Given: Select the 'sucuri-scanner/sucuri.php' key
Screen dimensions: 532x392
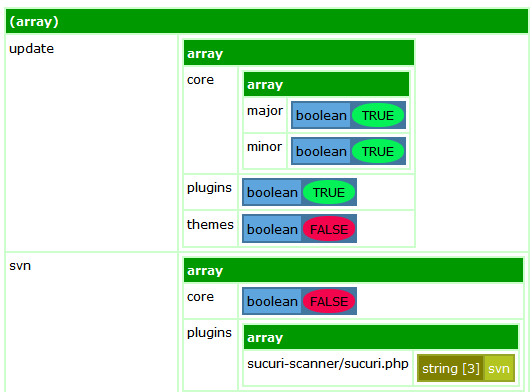Looking at the screenshot, I should 327,363.
